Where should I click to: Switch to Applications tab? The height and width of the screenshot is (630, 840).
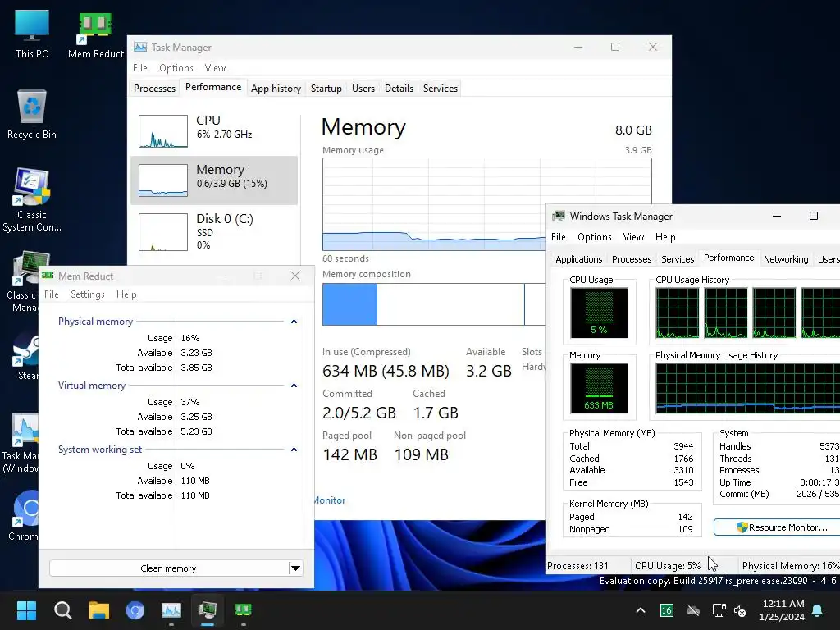pos(578,259)
